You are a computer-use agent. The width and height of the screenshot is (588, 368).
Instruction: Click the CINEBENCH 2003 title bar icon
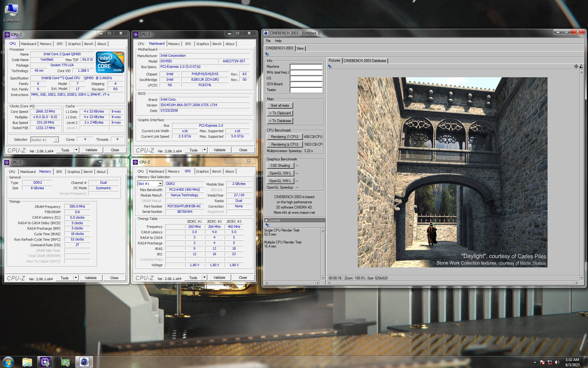pyautogui.click(x=266, y=33)
